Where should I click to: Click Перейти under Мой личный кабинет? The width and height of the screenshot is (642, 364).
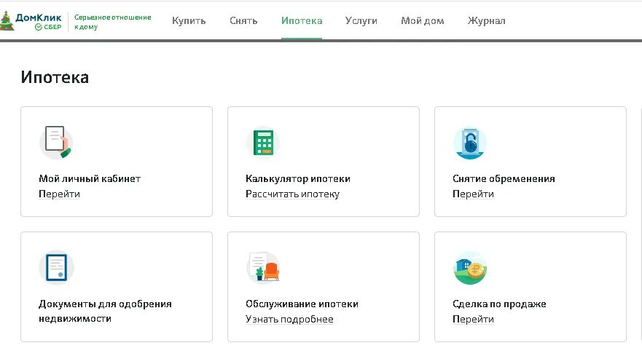[x=59, y=194]
